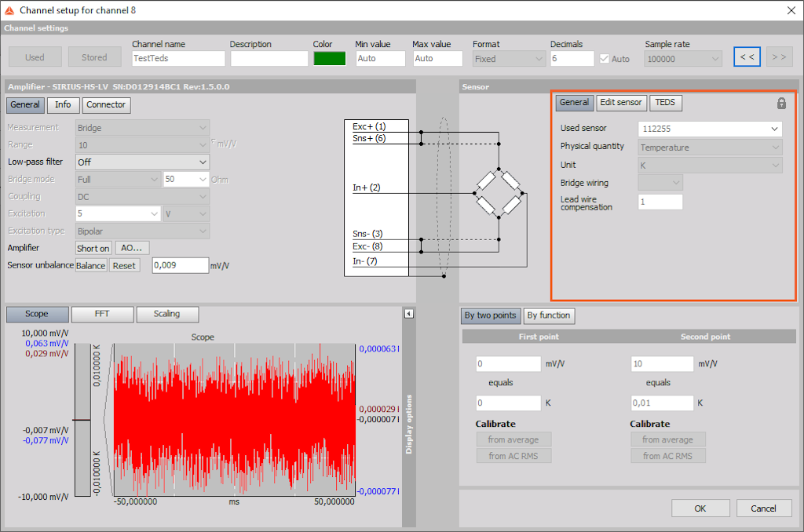
Task: Select the By two points tab
Action: (x=490, y=315)
